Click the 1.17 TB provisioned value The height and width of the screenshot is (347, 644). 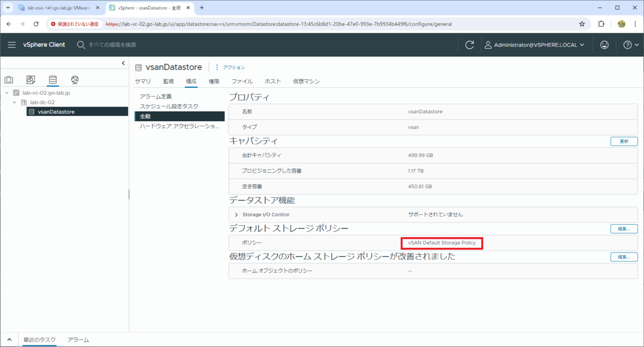[x=416, y=171]
